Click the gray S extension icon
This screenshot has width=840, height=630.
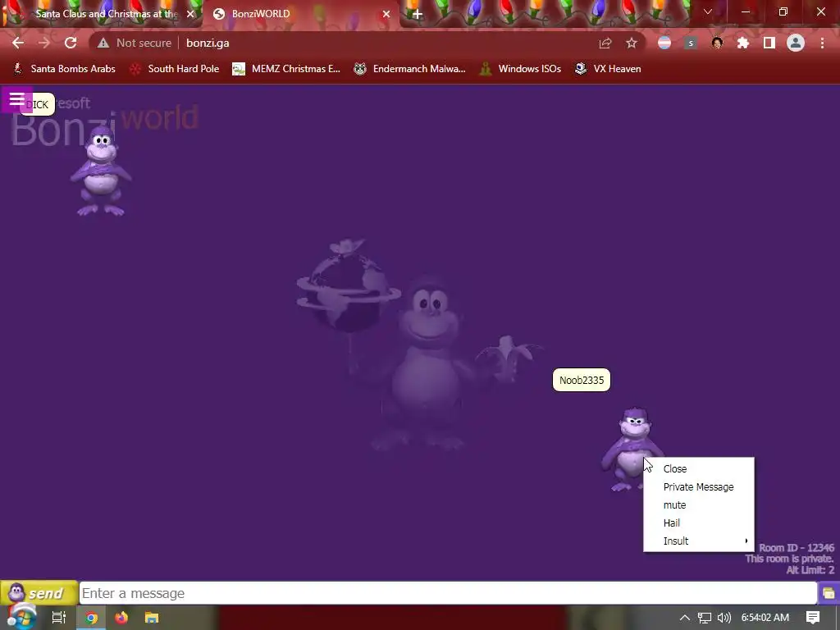(x=691, y=43)
